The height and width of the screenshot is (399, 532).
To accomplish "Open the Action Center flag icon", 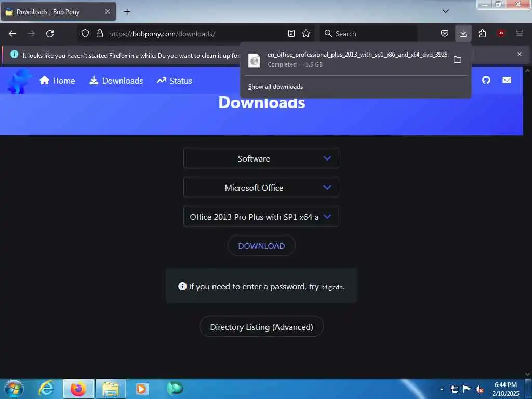I will tap(467, 389).
